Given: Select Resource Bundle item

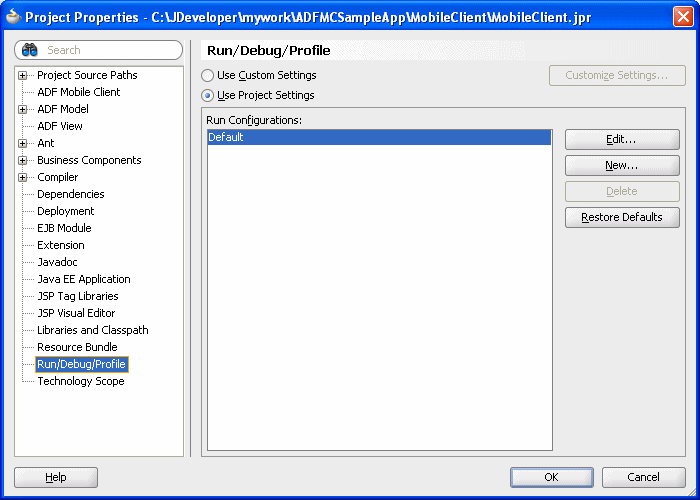Looking at the screenshot, I should tap(77, 346).
